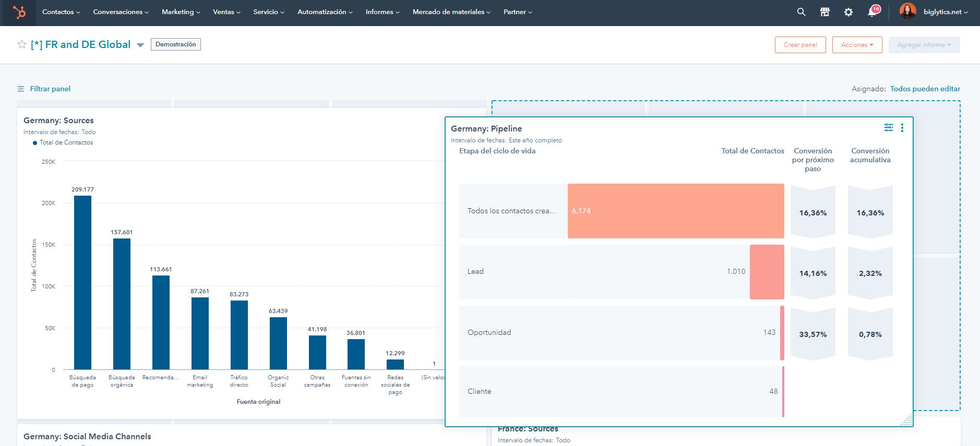Viewport: 980px width, 446px height.
Task: Click the Etapa del ciclo de vida header
Action: [x=497, y=151]
